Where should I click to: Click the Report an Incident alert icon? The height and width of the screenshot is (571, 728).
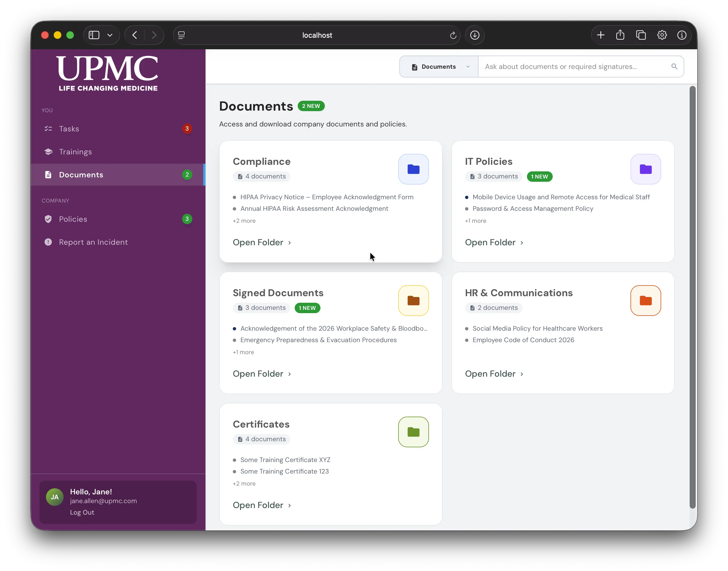[48, 242]
